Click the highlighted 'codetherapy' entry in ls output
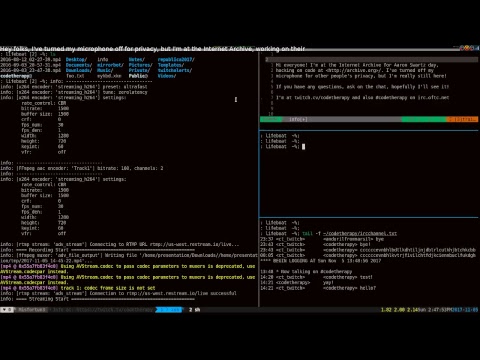 point(16,76)
